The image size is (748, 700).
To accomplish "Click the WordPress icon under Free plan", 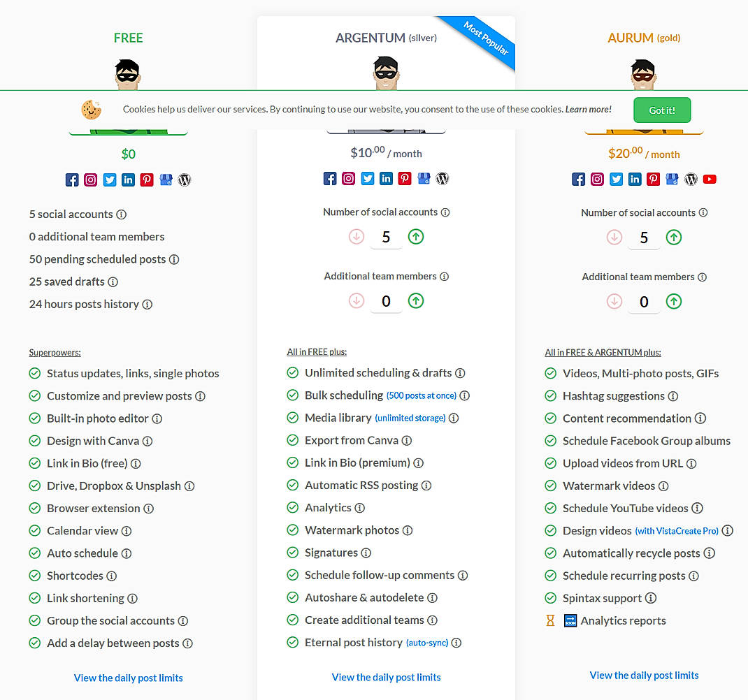I will pos(185,180).
